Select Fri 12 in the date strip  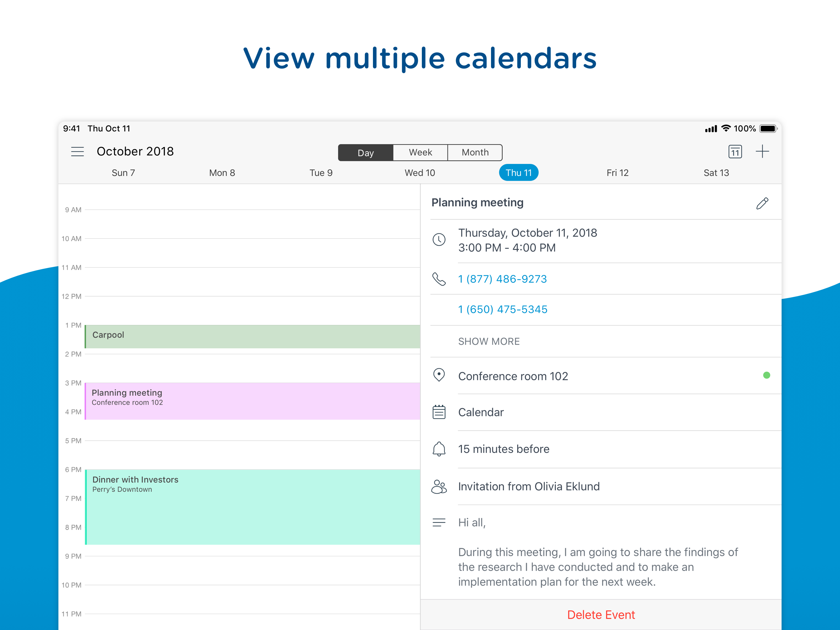coord(617,173)
